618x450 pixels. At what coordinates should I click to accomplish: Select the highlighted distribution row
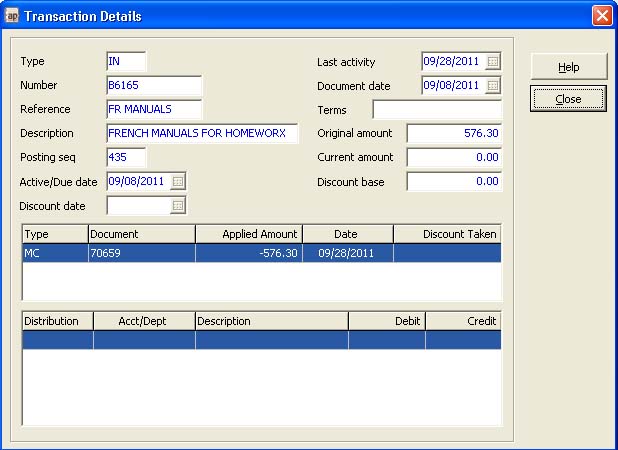261,340
